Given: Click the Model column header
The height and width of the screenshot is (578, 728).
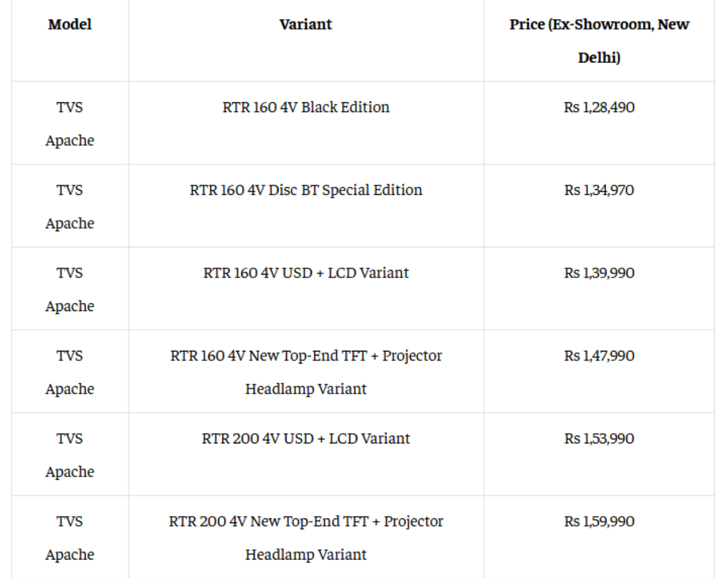Looking at the screenshot, I should (x=70, y=24).
